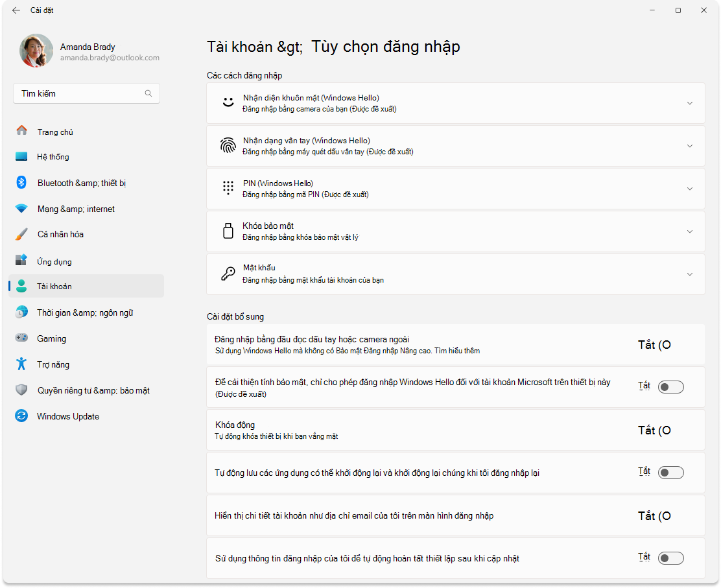
Task: Click the search magnifier icon
Action: point(148,93)
